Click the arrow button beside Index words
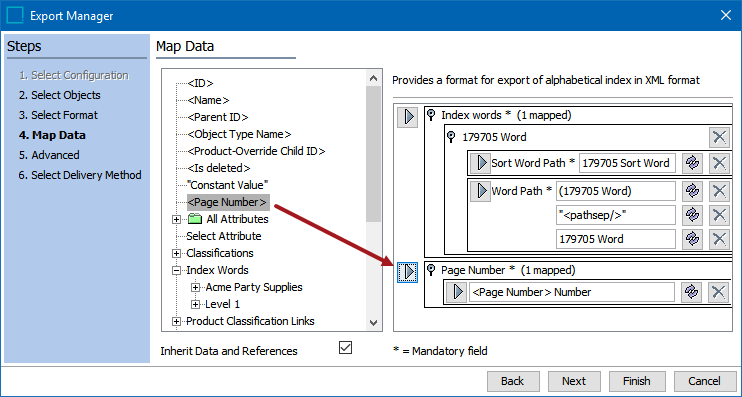 coord(407,117)
